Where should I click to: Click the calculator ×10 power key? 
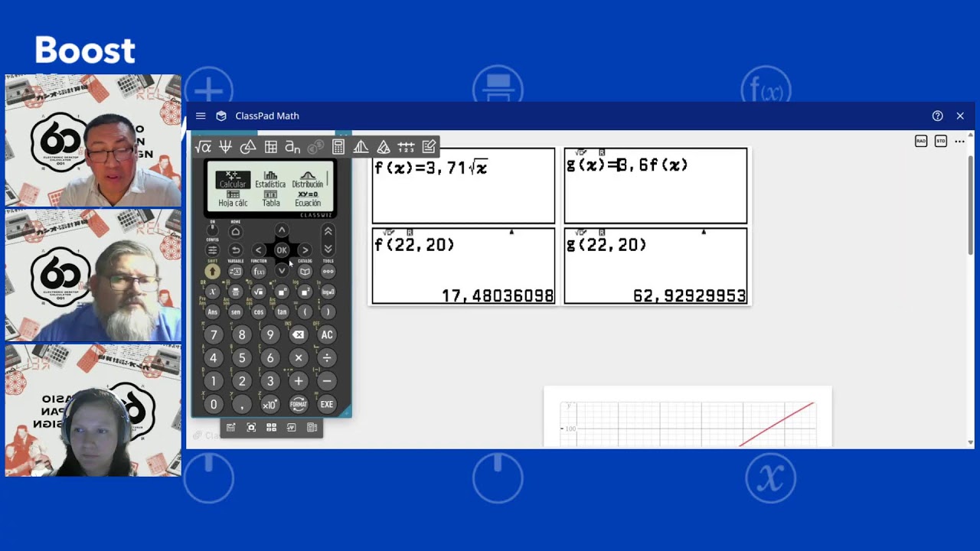(270, 404)
